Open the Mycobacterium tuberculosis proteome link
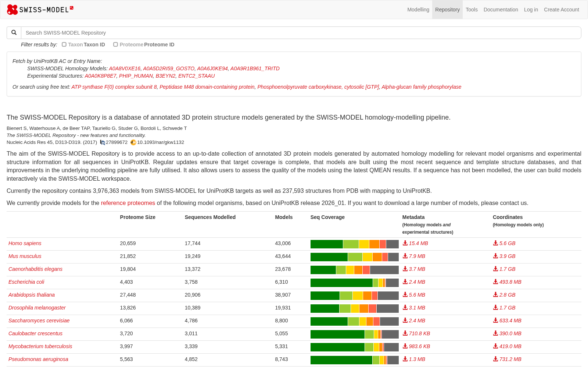Image resolution: width=588 pixels, height=368 pixels. pyautogui.click(x=40, y=346)
